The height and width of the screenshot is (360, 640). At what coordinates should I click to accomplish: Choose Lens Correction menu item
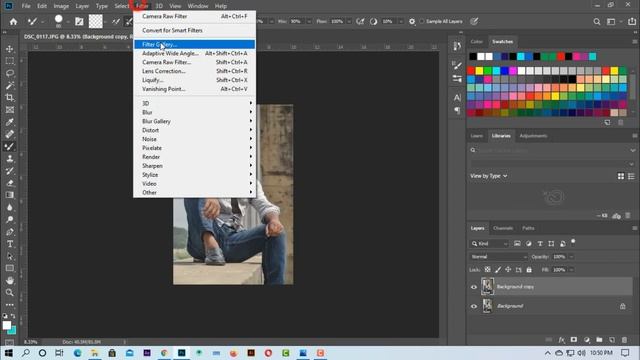[195, 71]
